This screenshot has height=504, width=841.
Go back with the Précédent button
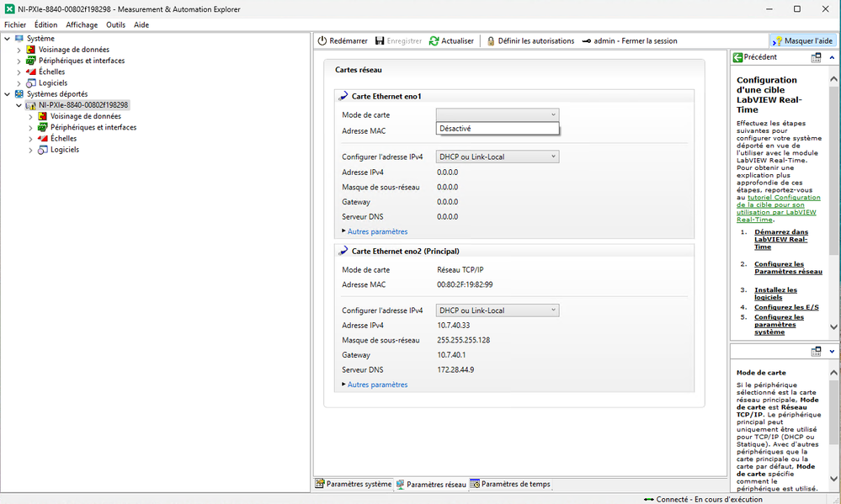click(x=754, y=57)
